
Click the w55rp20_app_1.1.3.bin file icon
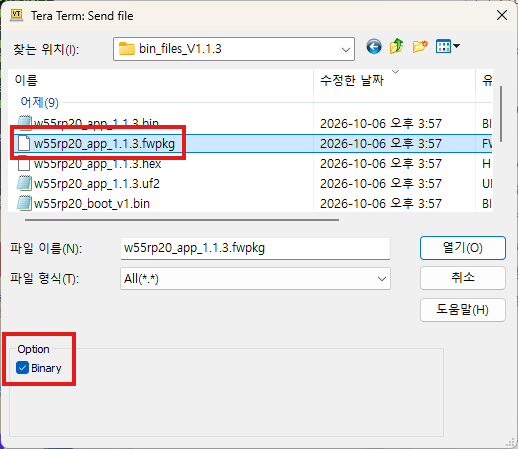25,123
